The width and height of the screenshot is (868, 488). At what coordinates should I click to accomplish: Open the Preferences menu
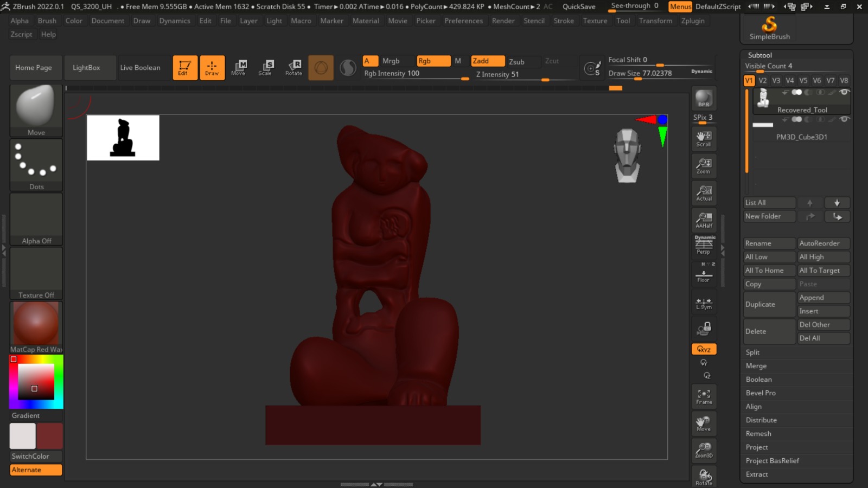tap(464, 21)
